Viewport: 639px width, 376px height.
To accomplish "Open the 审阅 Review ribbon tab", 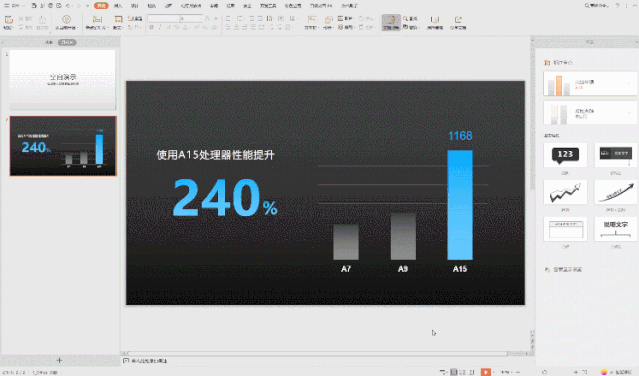I will 214,6.
